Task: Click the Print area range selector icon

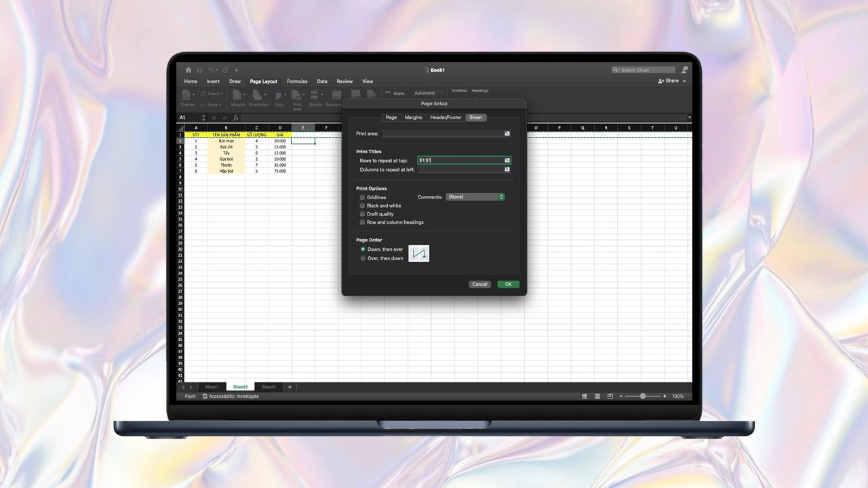Action: 507,134
